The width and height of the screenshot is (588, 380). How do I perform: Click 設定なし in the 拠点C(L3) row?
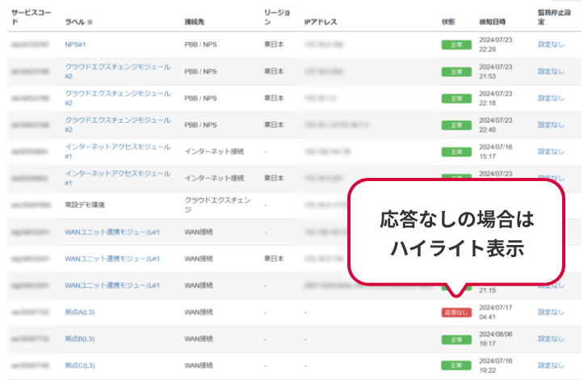(551, 365)
